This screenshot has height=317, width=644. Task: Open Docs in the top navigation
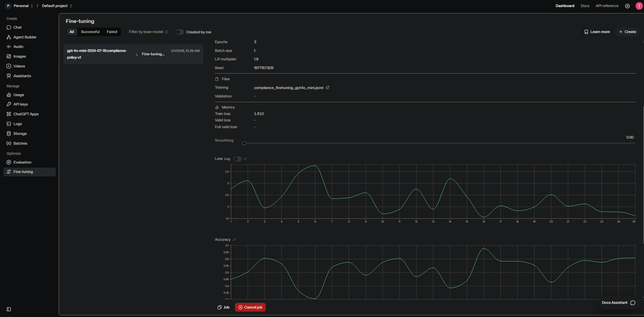585,6
